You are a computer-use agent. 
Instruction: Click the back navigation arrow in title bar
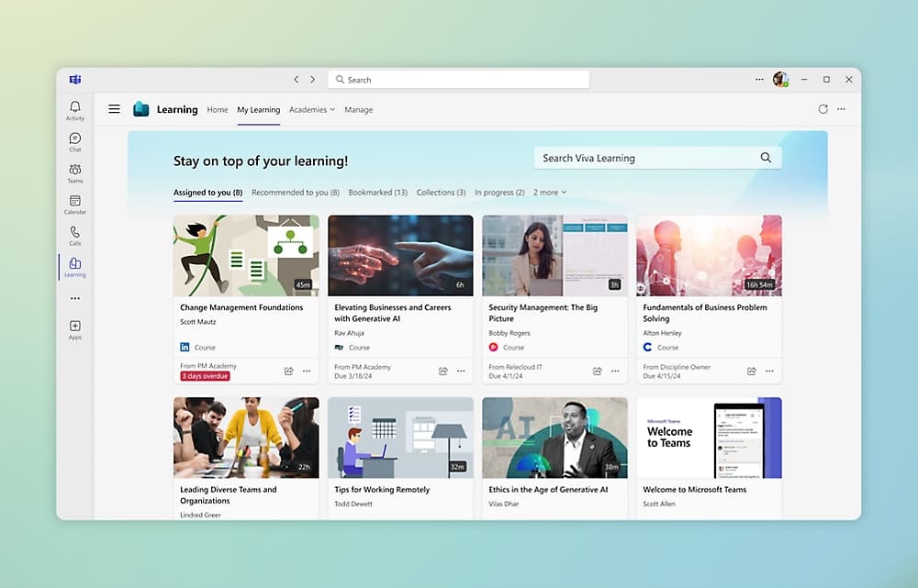296,80
